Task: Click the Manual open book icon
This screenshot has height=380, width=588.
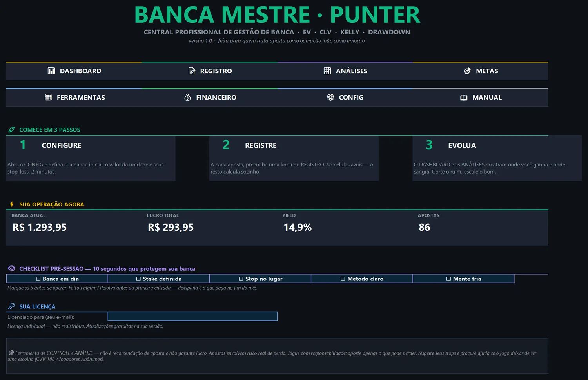Action: [464, 98]
